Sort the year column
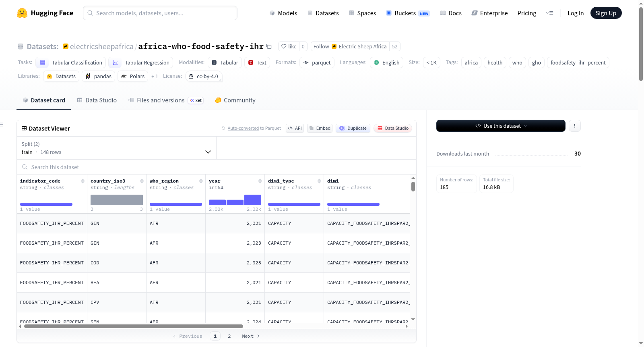The width and height of the screenshot is (644, 347). 260,181
